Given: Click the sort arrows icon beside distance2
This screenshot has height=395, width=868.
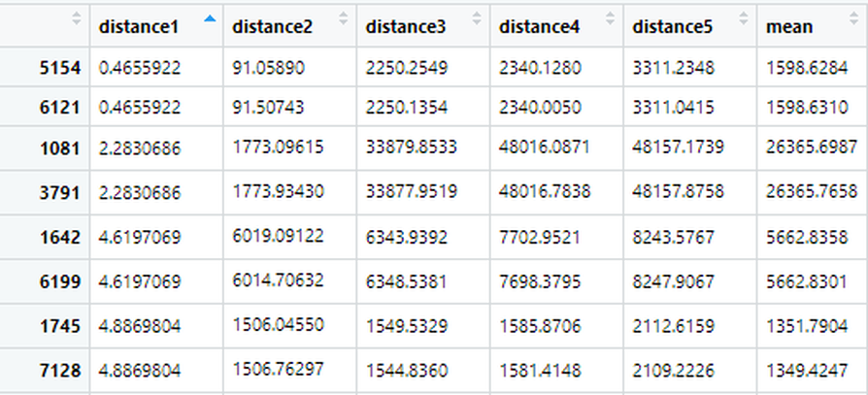Looking at the screenshot, I should (343, 18).
